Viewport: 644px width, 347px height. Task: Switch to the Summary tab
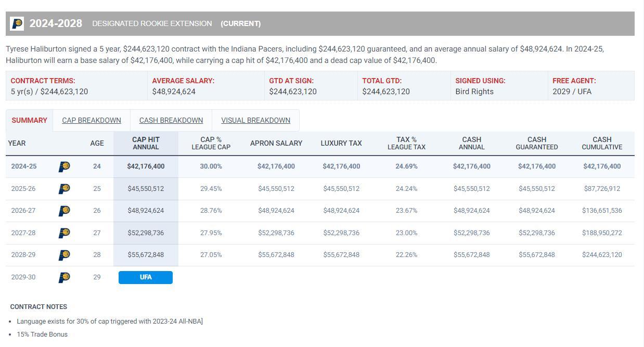29,120
